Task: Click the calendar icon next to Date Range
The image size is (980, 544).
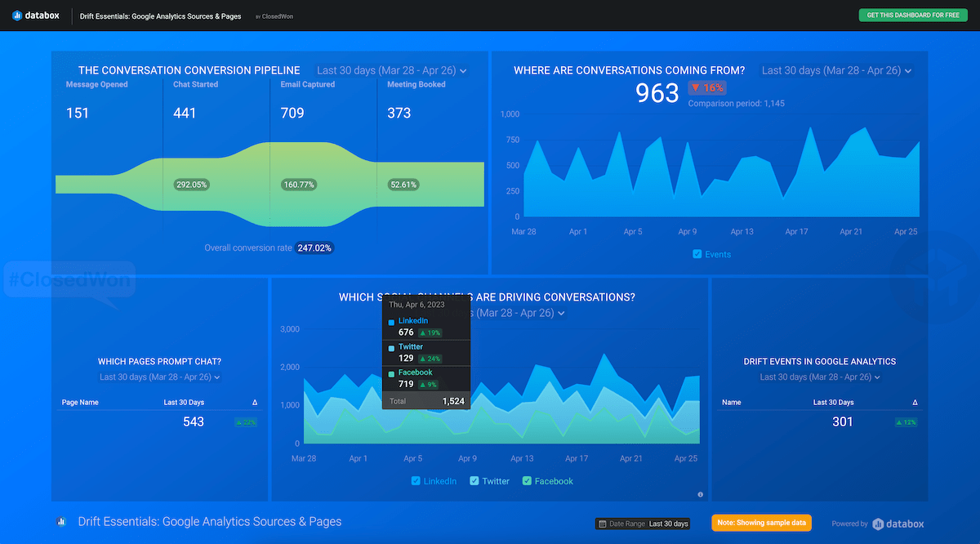Action: [602, 524]
